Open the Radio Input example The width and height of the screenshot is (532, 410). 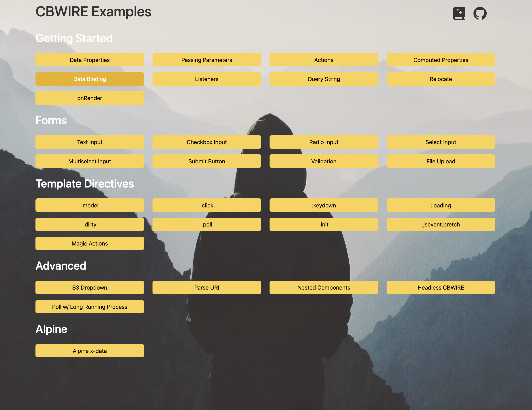pyautogui.click(x=323, y=142)
